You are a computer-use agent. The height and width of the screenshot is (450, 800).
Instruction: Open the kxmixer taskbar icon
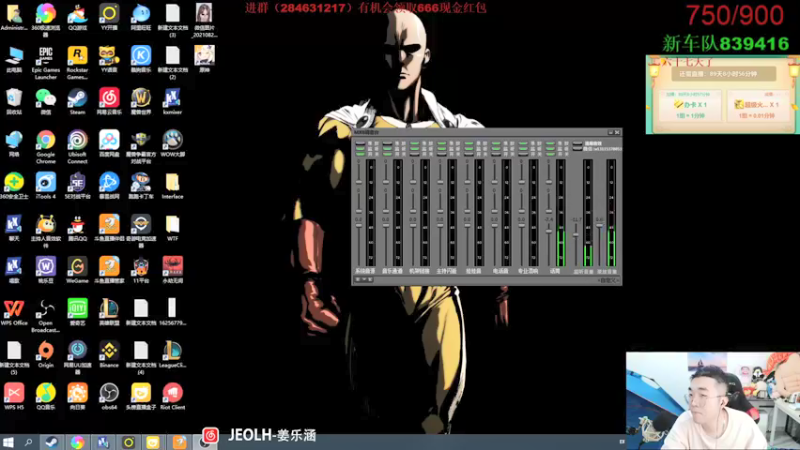point(103,442)
